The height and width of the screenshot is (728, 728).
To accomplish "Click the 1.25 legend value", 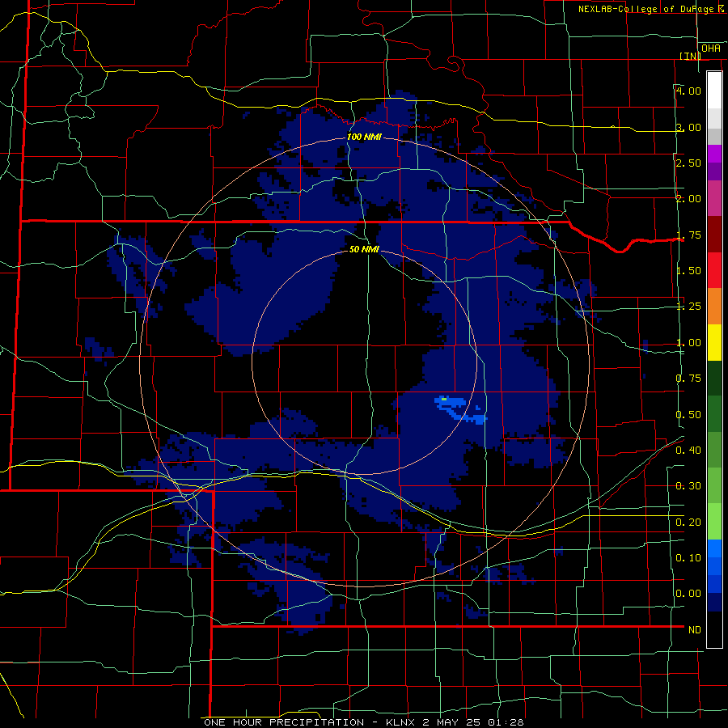I will click(688, 307).
